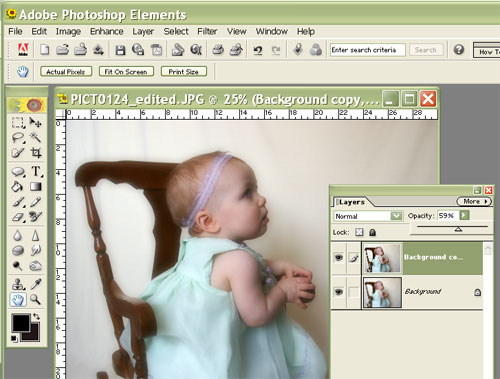Screen dimensions: 500x379
Task: Select the Crop tool
Action: pyautogui.click(x=36, y=153)
